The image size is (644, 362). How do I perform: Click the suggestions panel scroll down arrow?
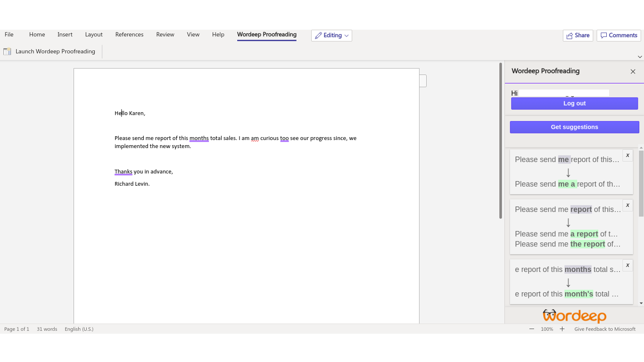point(641,303)
